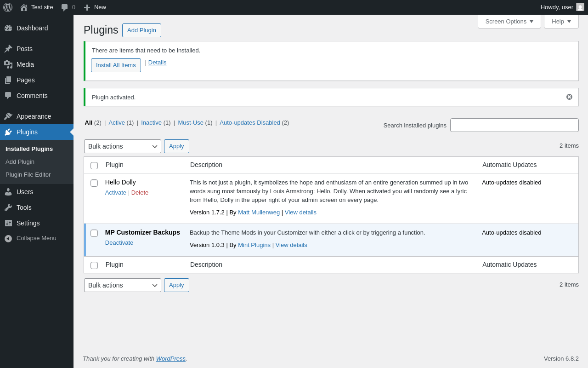Dismiss the Plugin activated notice
This screenshot has height=368, width=588.
point(569,97)
